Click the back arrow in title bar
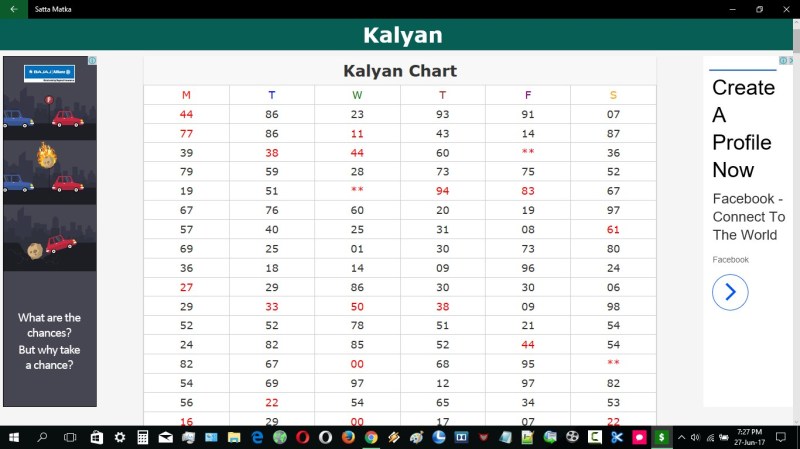 (13, 9)
